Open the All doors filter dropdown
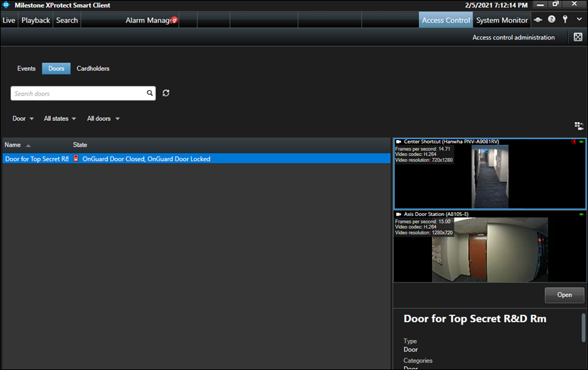 pos(103,118)
